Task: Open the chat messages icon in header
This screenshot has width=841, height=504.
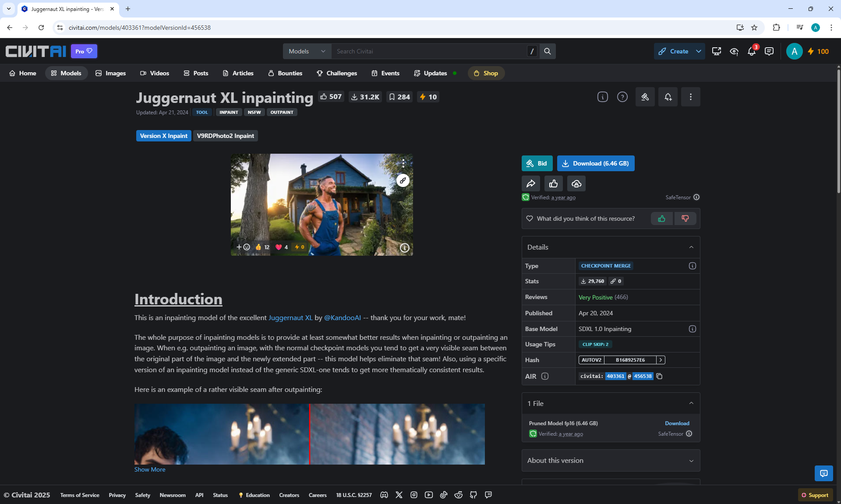Action: tap(769, 52)
